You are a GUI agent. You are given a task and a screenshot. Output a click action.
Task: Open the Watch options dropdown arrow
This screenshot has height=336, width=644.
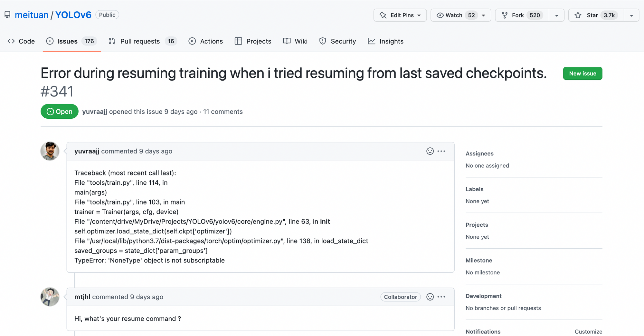point(483,15)
